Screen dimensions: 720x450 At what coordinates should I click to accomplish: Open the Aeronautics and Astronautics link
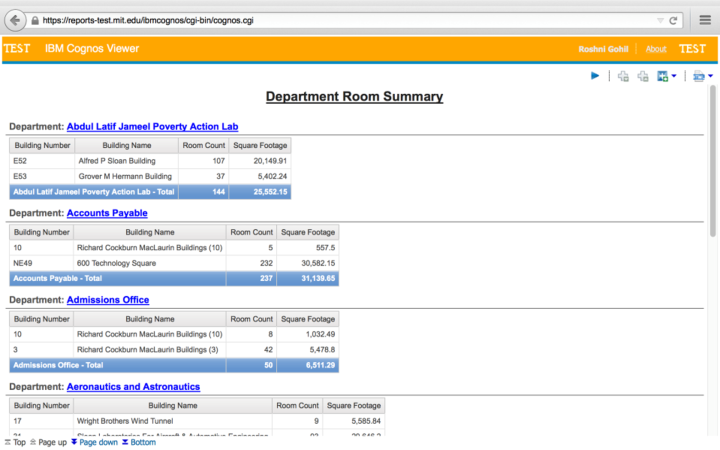tap(133, 387)
